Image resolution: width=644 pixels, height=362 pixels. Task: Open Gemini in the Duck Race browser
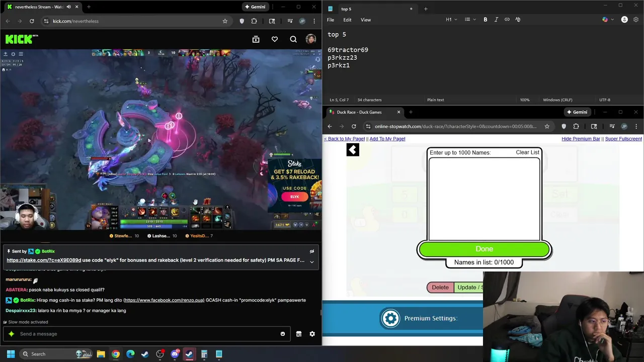[x=577, y=112]
